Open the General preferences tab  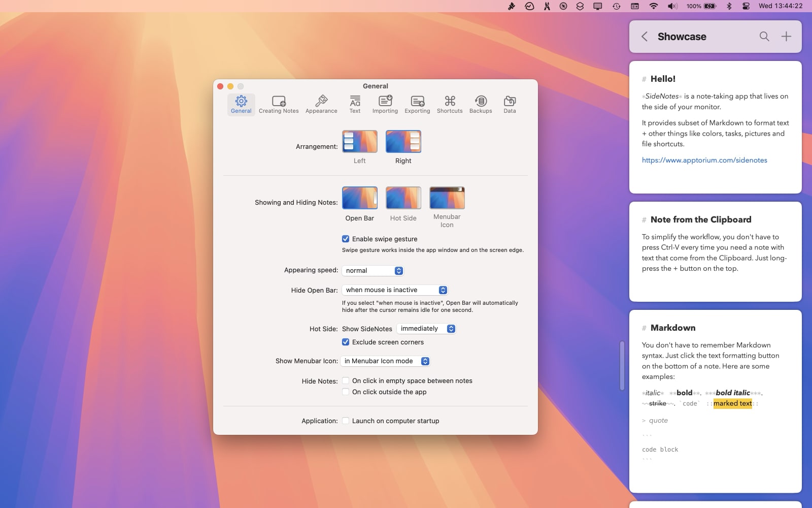pos(241,104)
